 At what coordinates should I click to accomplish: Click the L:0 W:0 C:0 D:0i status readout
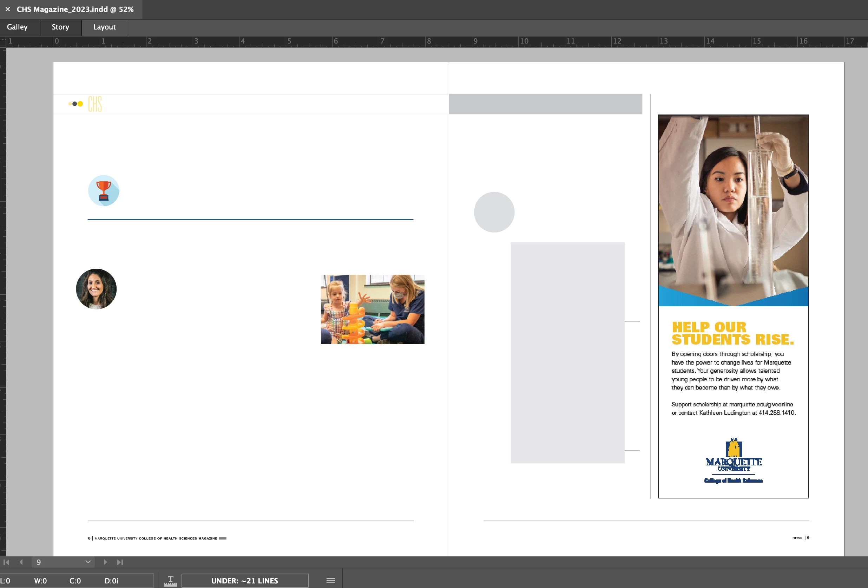click(x=60, y=581)
